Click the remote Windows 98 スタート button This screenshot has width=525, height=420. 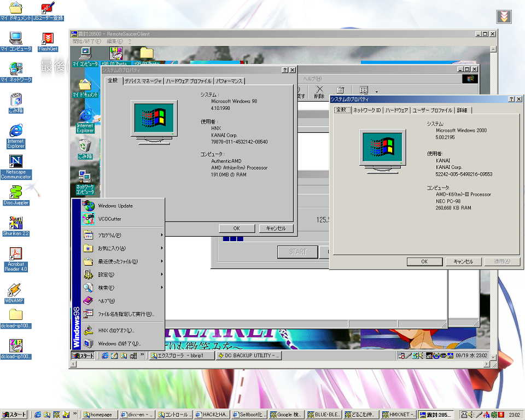pos(84,356)
